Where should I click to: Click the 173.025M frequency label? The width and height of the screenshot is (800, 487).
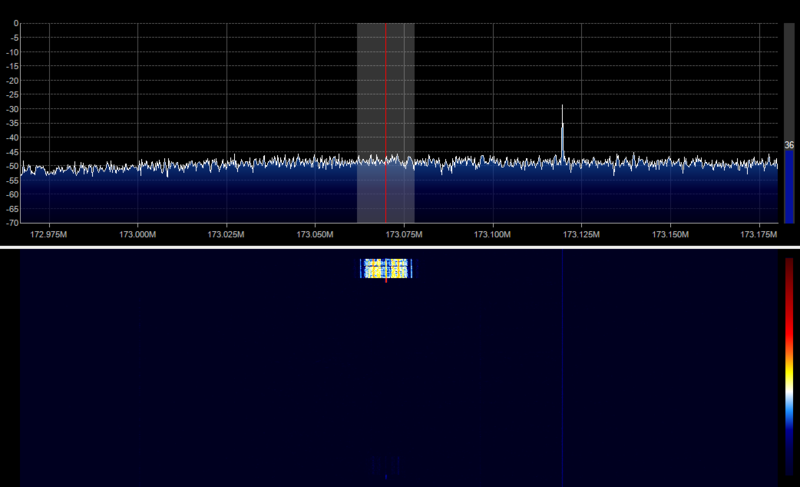coord(226,235)
